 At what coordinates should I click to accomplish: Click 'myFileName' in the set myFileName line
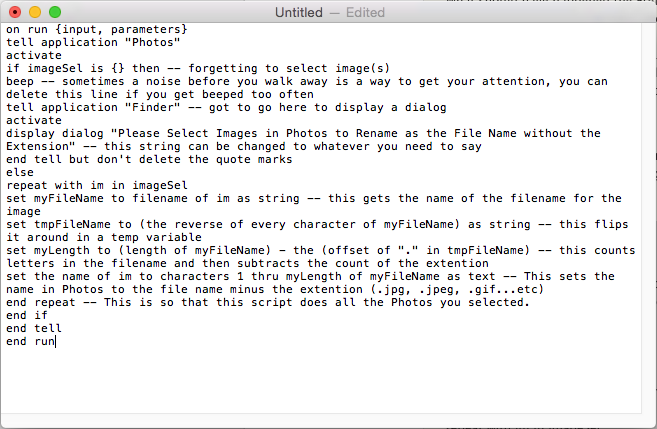69,198
